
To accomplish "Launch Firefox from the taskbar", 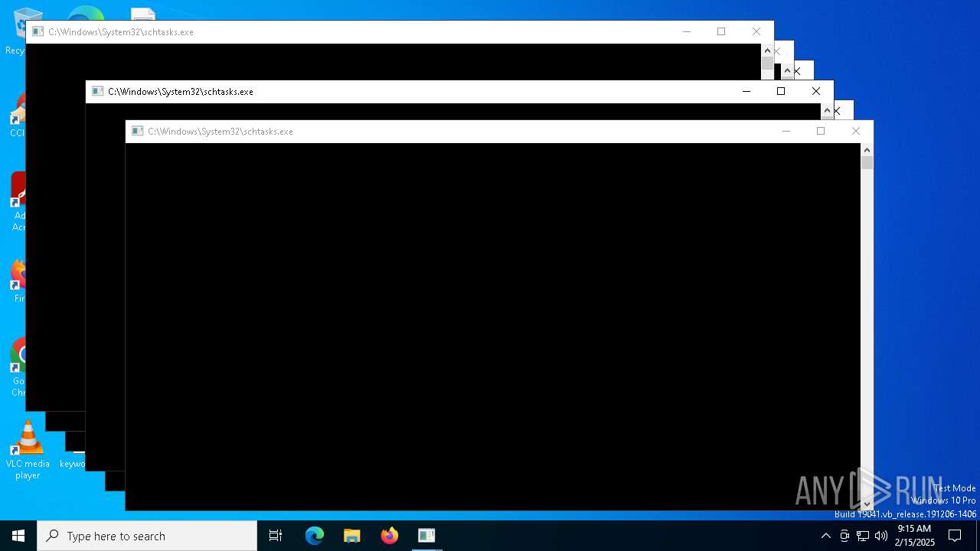I will (390, 536).
